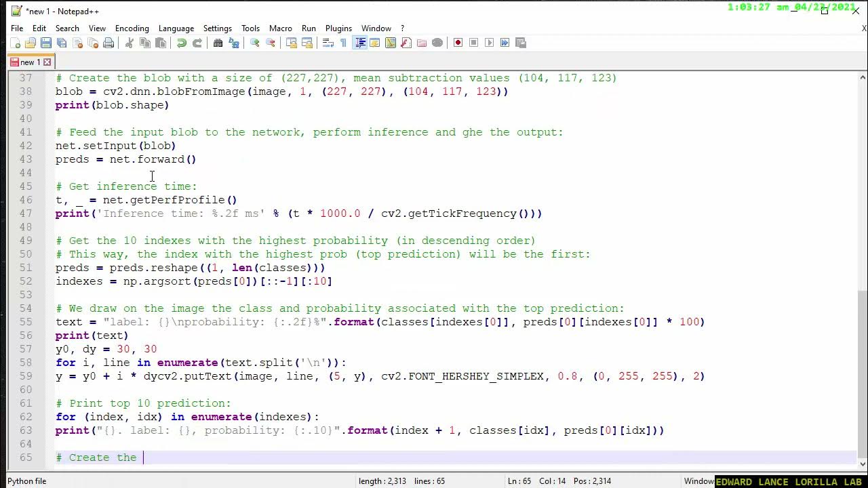Click the Zoom Out toolbar icon

(271, 43)
